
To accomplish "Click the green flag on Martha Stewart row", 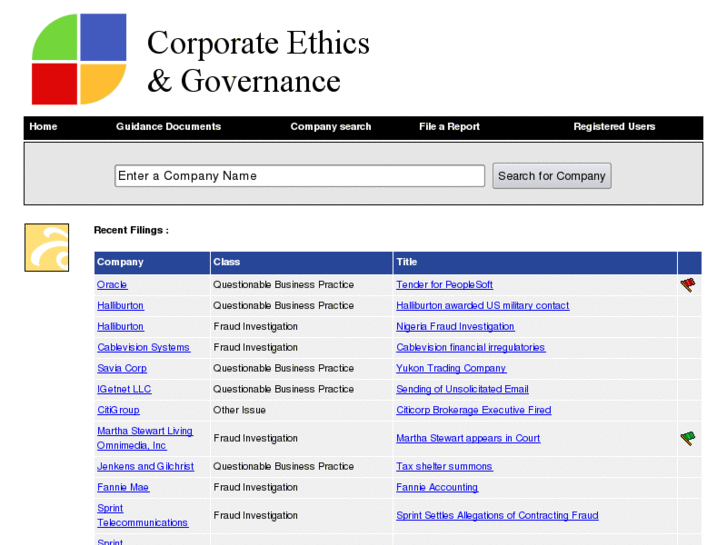I will click(688, 438).
